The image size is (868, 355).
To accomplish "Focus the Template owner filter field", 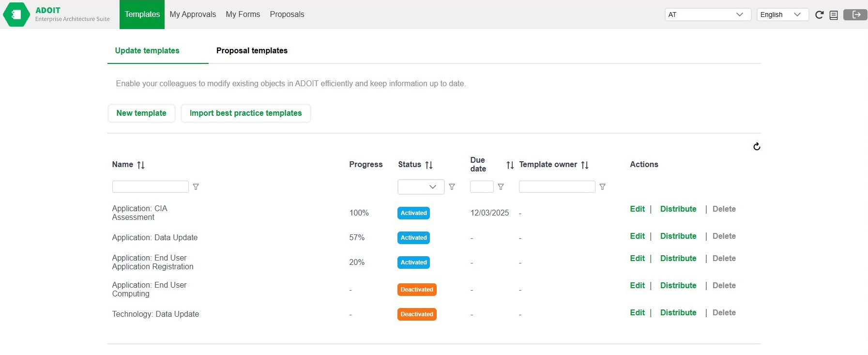I will (557, 187).
